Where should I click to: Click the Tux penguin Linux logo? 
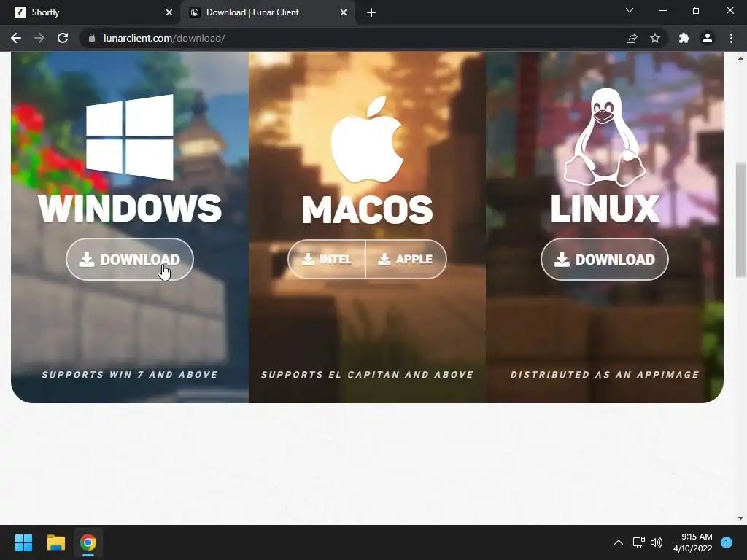click(605, 137)
